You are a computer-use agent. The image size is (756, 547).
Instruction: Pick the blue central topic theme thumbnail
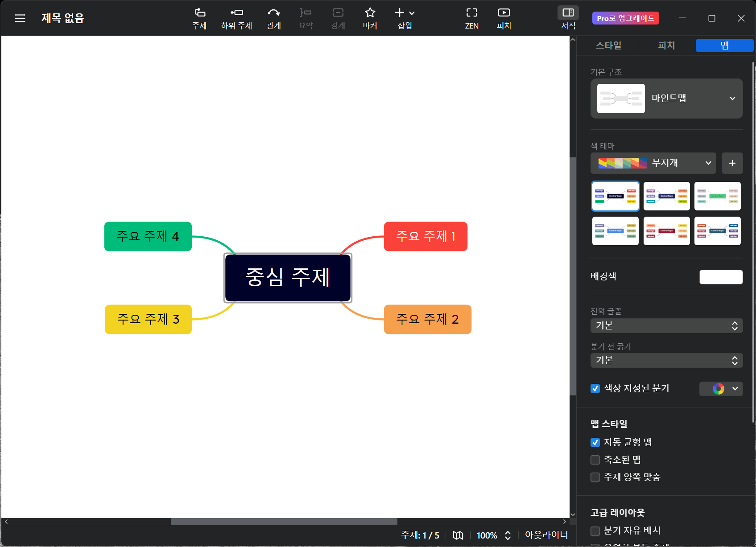[x=616, y=231]
